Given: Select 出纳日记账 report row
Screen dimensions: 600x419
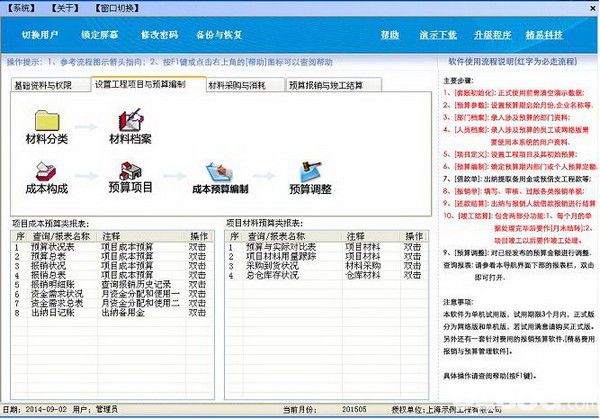Looking at the screenshot, I should pyautogui.click(x=112, y=313).
